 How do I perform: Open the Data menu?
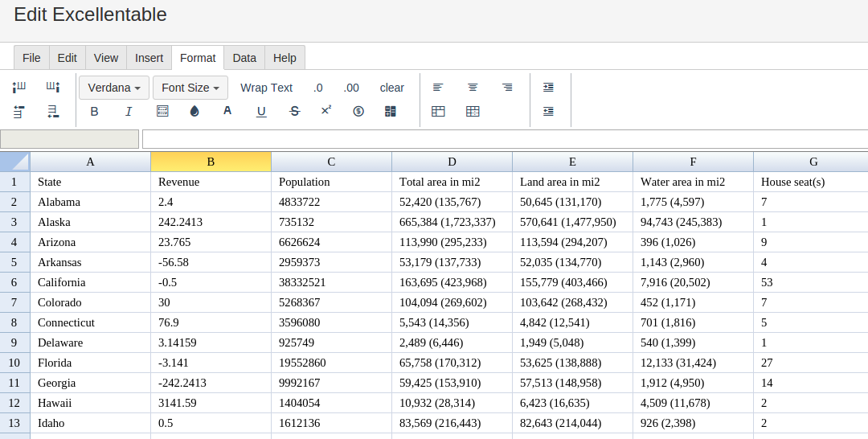(244, 58)
